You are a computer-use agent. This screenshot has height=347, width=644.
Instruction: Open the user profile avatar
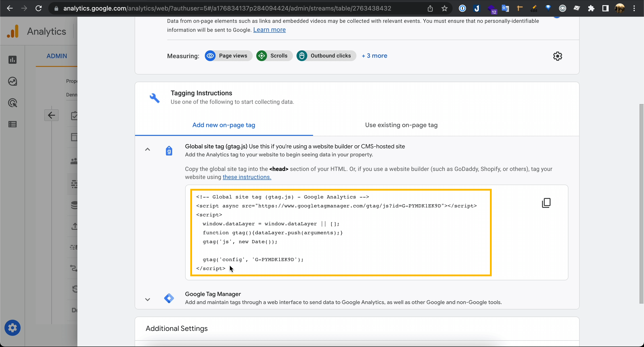pyautogui.click(x=619, y=9)
